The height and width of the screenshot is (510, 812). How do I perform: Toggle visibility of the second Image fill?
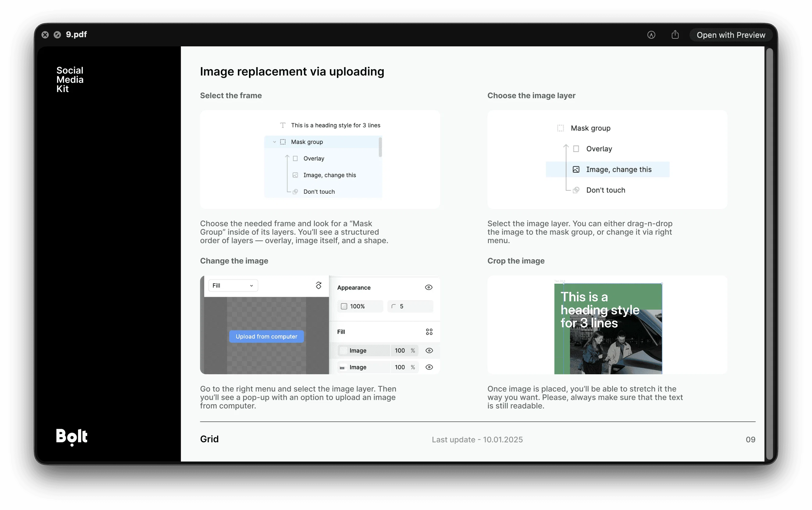429,367
